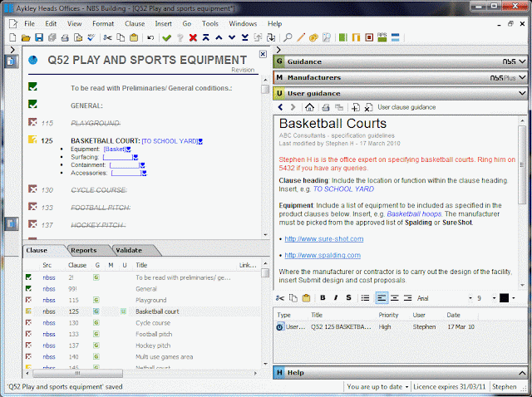Click the delete user guidance page icon

368,107
